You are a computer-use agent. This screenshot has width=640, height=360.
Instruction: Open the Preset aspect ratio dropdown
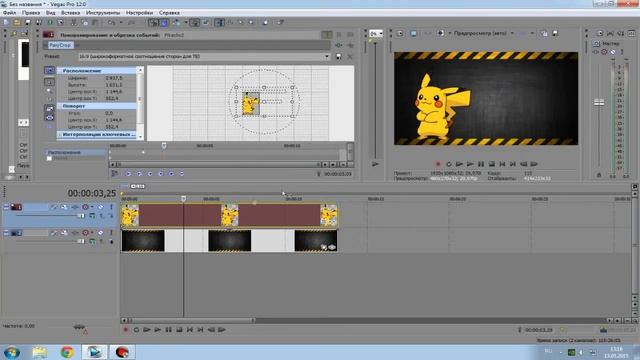pos(327,57)
